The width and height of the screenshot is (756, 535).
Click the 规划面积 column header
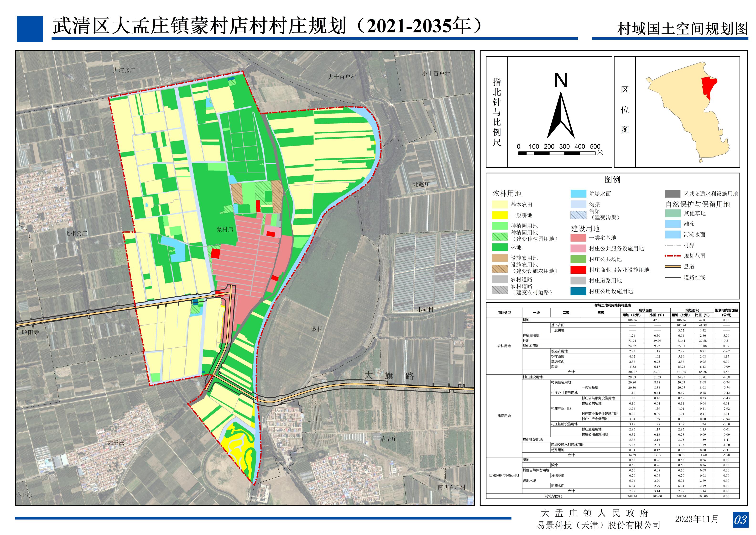click(692, 310)
